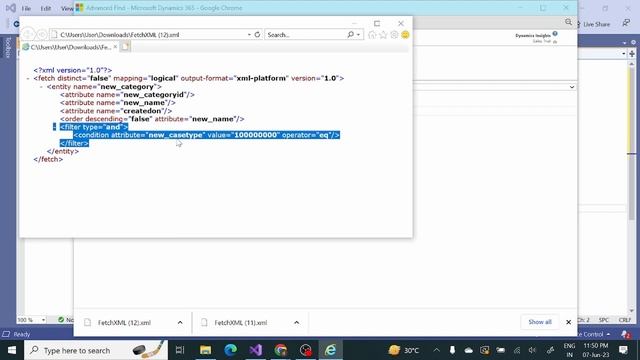Open File Explorer from the taskbar
This screenshot has width=640, height=360.
click(x=205, y=350)
